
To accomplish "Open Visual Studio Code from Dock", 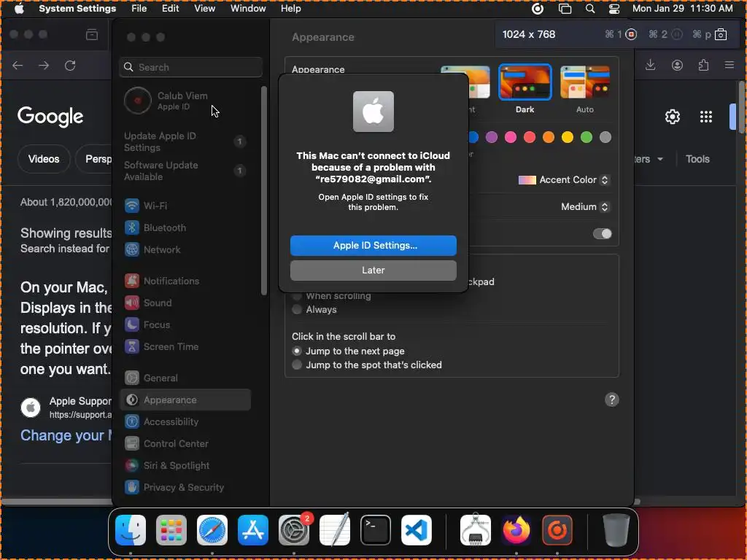I will [417, 530].
